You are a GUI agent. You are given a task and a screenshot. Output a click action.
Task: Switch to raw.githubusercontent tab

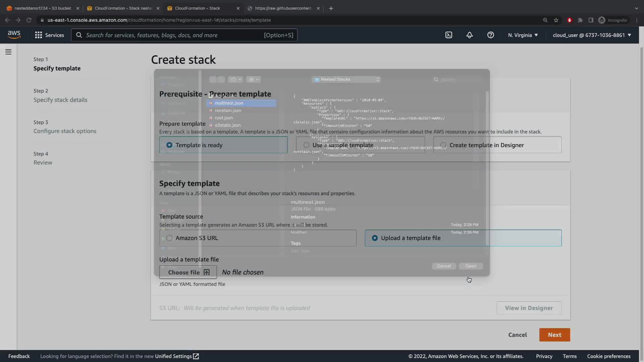(283, 8)
